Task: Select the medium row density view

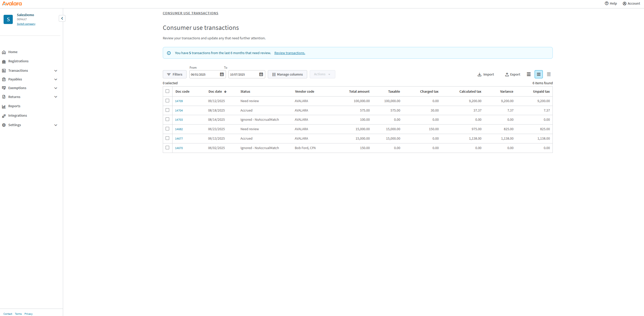Action: tap(538, 74)
